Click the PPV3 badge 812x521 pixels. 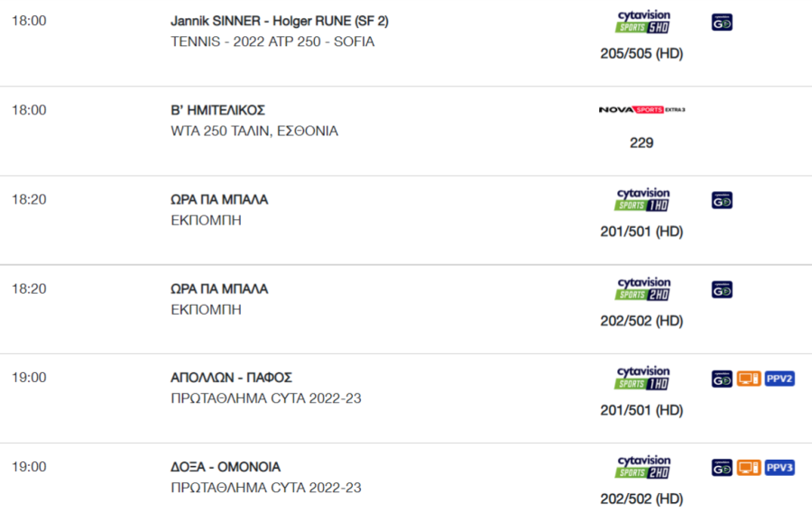[x=780, y=468]
